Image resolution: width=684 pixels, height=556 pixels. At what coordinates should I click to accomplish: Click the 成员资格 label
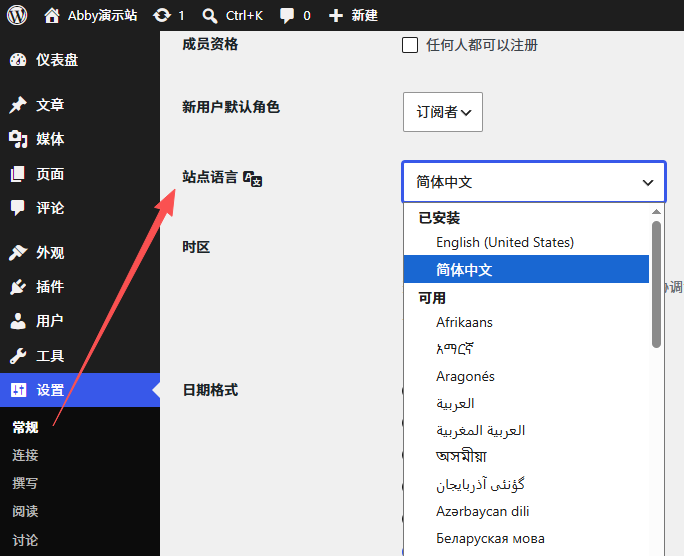click(210, 44)
